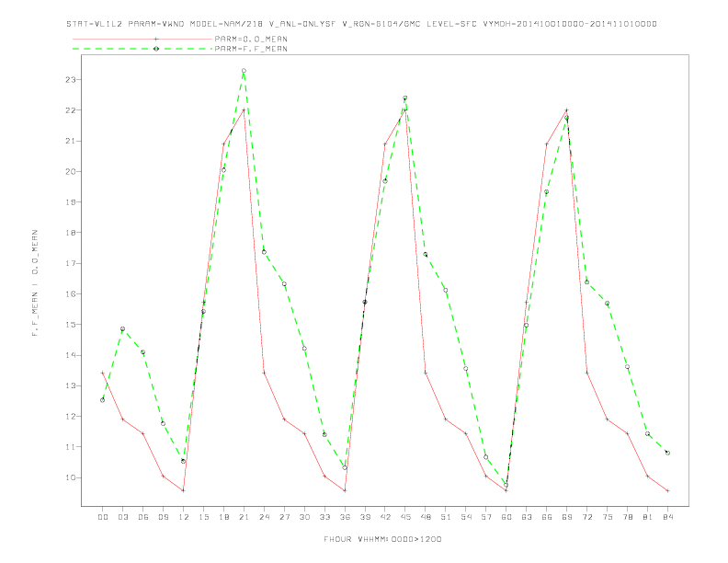Click x-axis tick label 21
728x563 pixels.
(244, 517)
